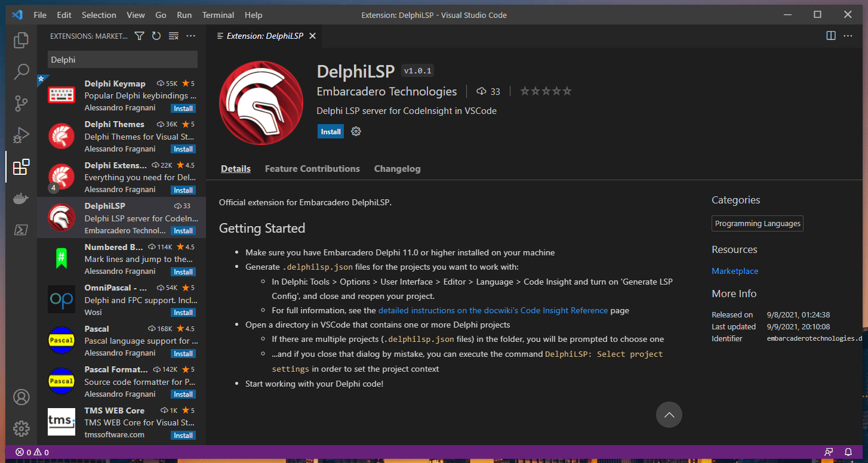This screenshot has width=868, height=463.
Task: Open the File menu
Action: 40,15
